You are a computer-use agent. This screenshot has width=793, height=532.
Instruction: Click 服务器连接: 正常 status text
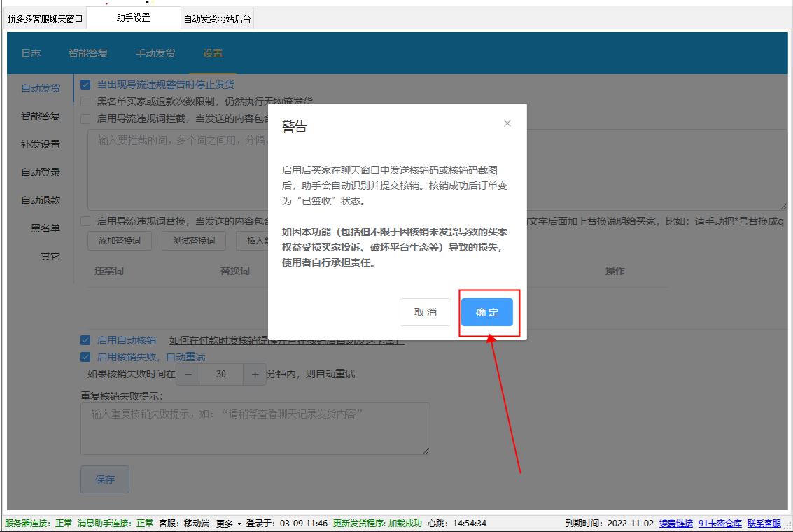[38, 524]
